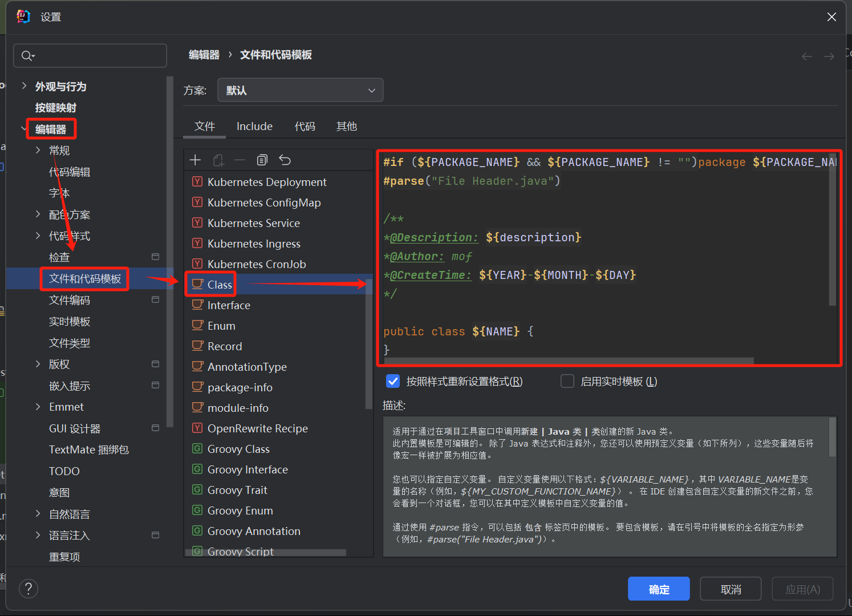
Task: Click the revert template undo arrow icon
Action: 285,160
